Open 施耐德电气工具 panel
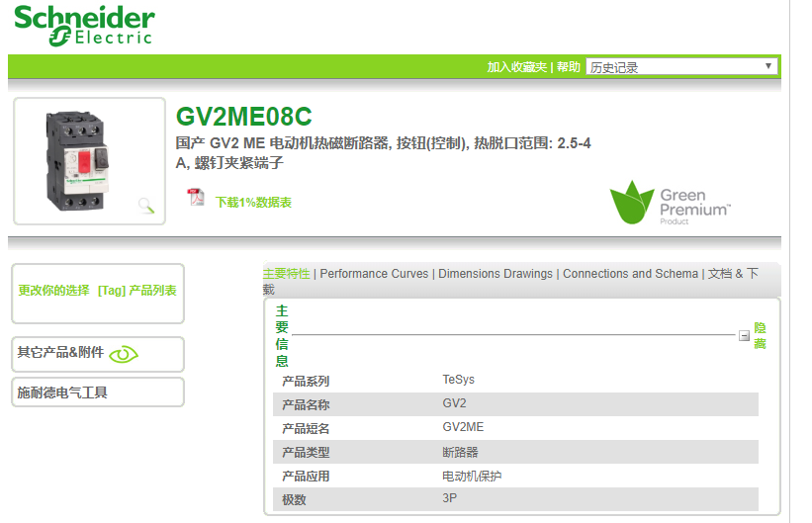Screen dimensions: 812x523 98,392
